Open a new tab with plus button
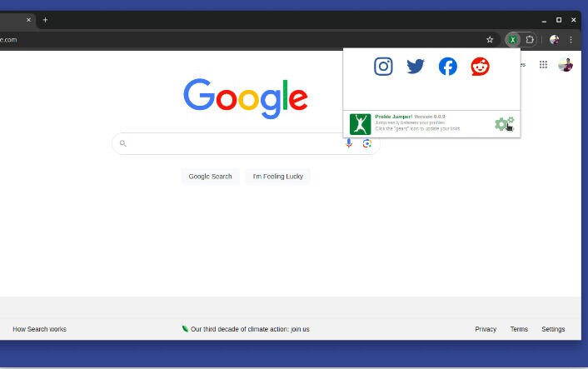Image resolution: width=588 pixels, height=369 pixels. pyautogui.click(x=45, y=20)
